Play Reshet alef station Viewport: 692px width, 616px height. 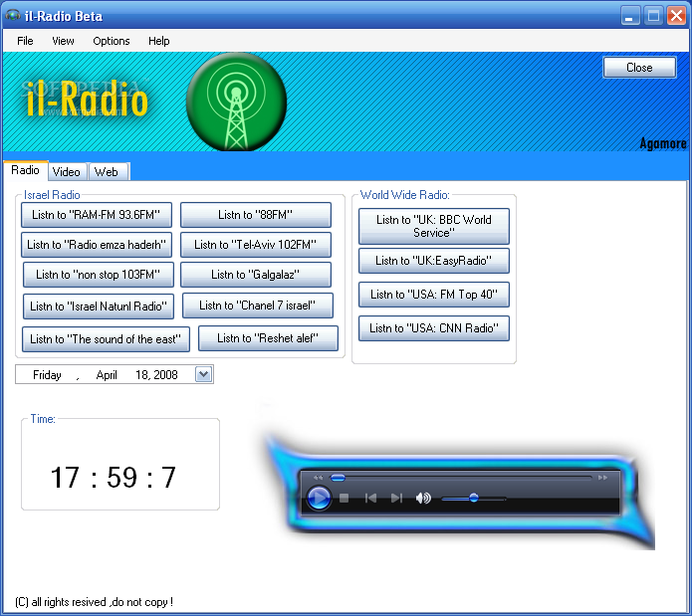(x=268, y=338)
